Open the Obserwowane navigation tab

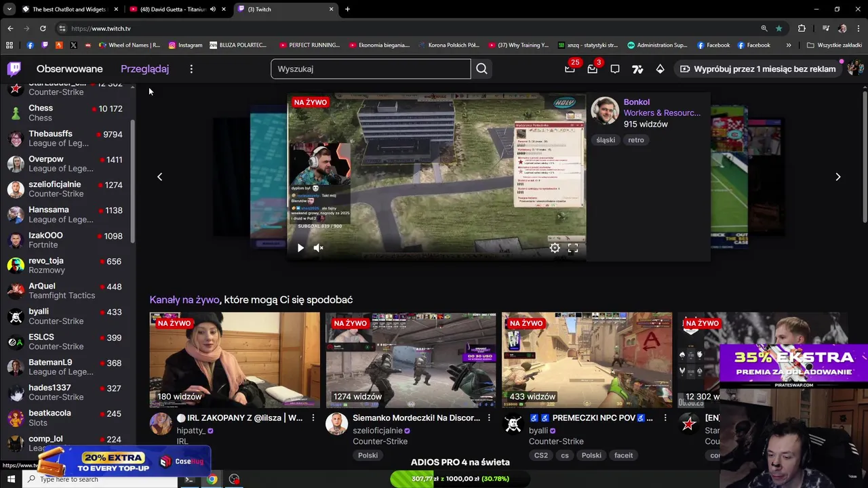point(70,69)
